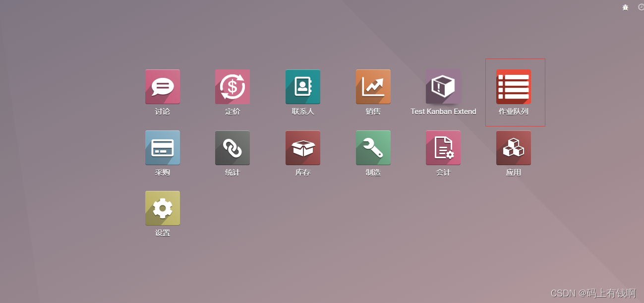644x303 pixels.
Task: Click the 会计 text label
Action: click(x=443, y=173)
